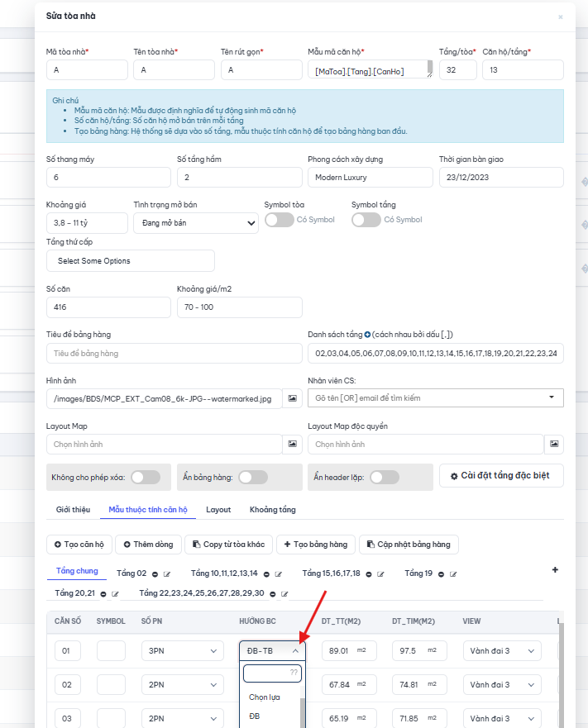Open image picker for Layout Map field

pyautogui.click(x=293, y=444)
